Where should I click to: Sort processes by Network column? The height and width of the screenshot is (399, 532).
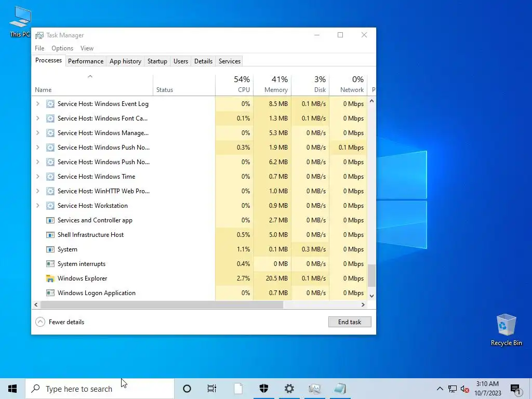[x=348, y=85]
